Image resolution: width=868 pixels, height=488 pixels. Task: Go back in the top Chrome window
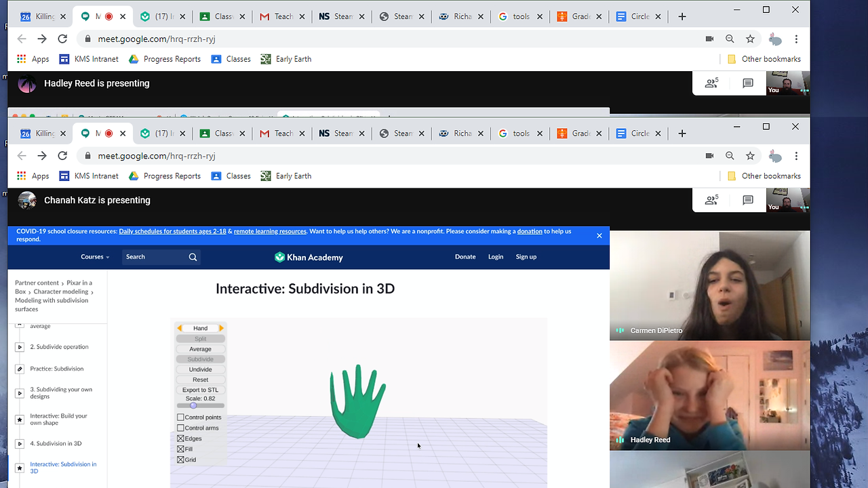click(22, 39)
